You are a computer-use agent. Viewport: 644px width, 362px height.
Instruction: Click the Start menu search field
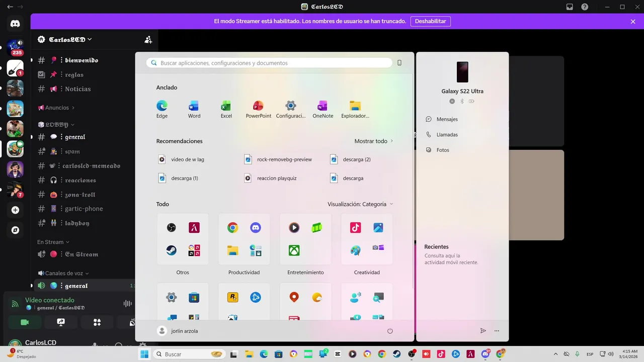[x=269, y=63]
